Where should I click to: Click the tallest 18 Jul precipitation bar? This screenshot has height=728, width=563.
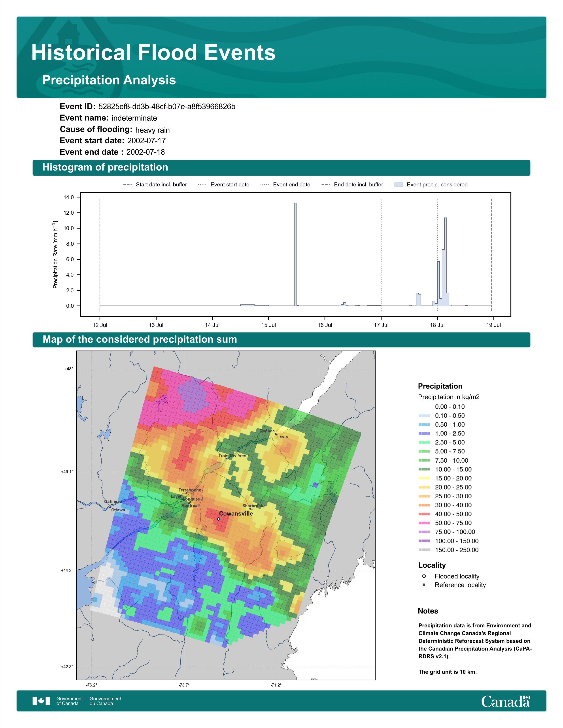(446, 261)
